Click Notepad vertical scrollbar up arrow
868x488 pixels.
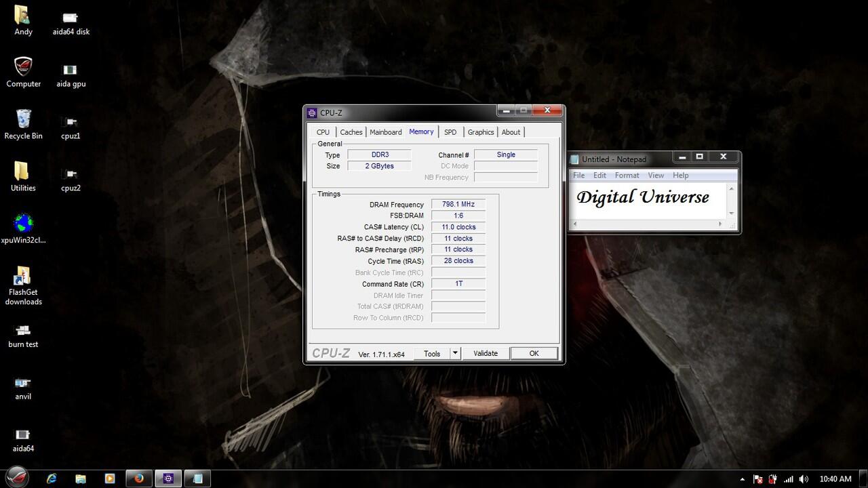point(731,189)
